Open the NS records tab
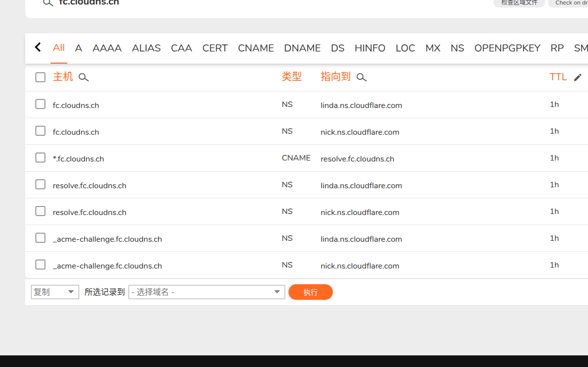Screen dimensions: 588x367 pos(457,48)
